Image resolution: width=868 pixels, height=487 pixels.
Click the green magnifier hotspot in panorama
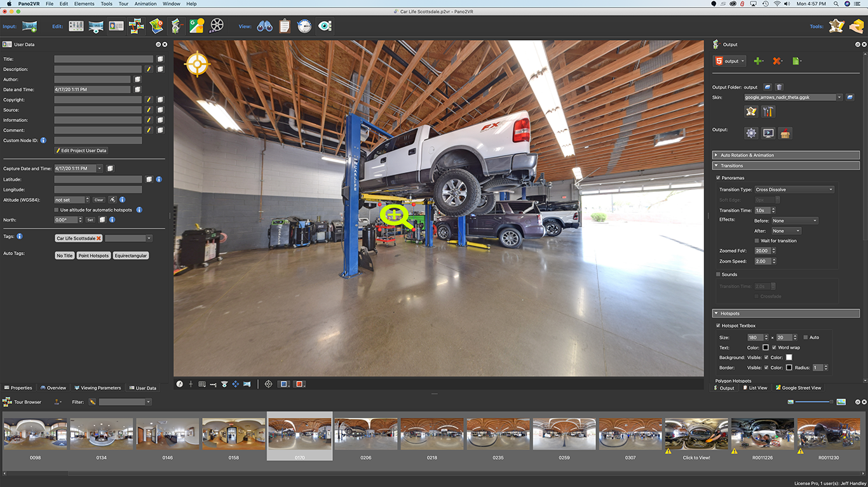396,217
